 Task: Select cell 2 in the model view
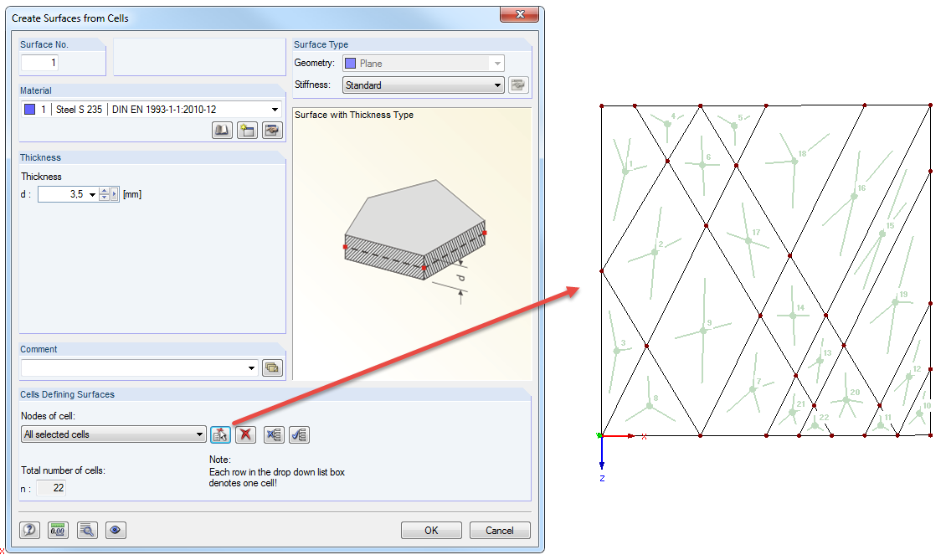pyautogui.click(x=655, y=252)
